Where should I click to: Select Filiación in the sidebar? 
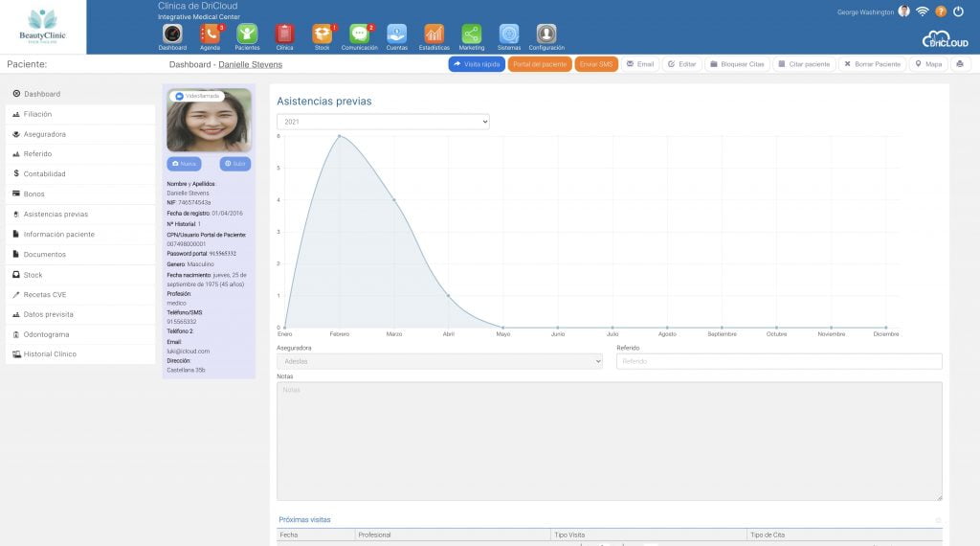coord(80,114)
